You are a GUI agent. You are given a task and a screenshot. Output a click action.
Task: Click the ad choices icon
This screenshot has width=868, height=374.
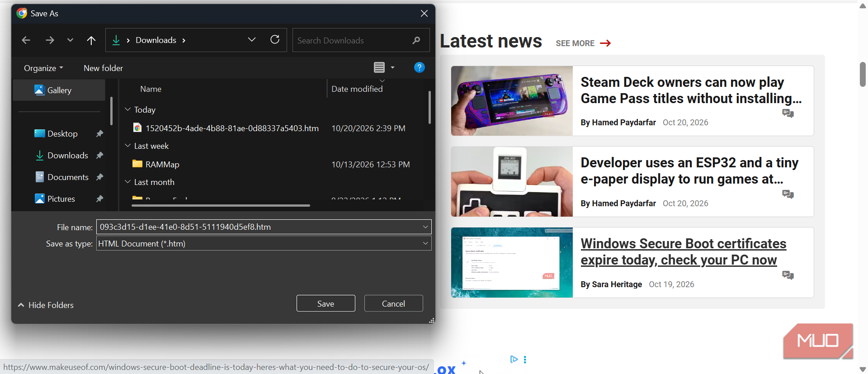[x=514, y=359]
